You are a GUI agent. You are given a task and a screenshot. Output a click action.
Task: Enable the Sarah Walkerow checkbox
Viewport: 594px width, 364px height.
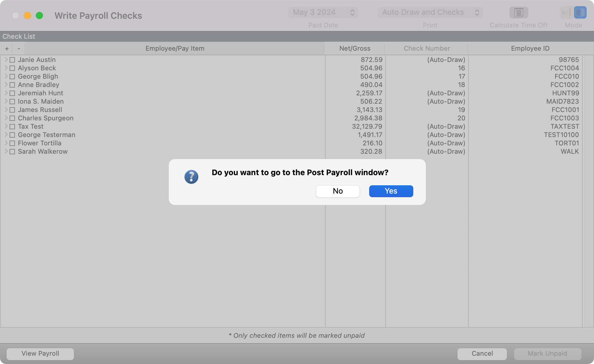(x=12, y=152)
